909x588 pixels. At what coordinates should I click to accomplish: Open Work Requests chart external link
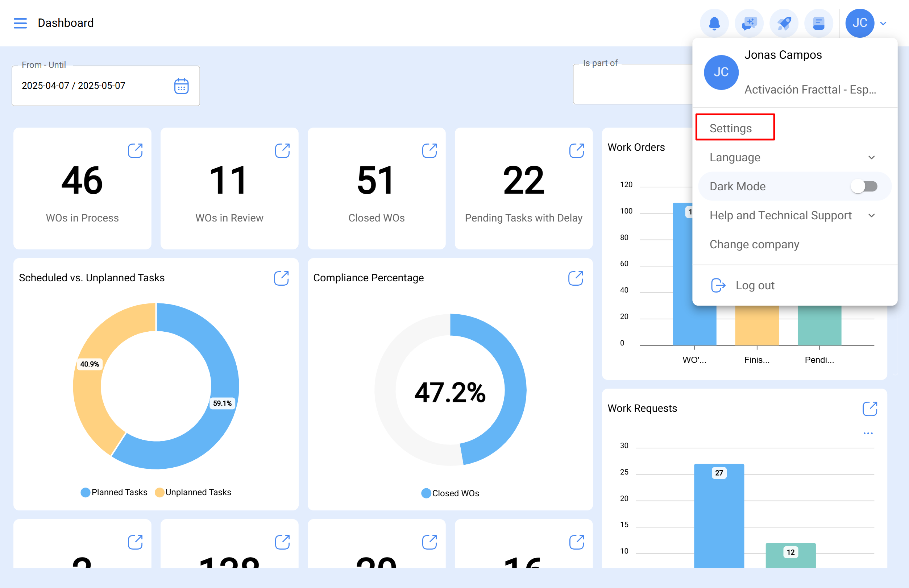coord(869,408)
